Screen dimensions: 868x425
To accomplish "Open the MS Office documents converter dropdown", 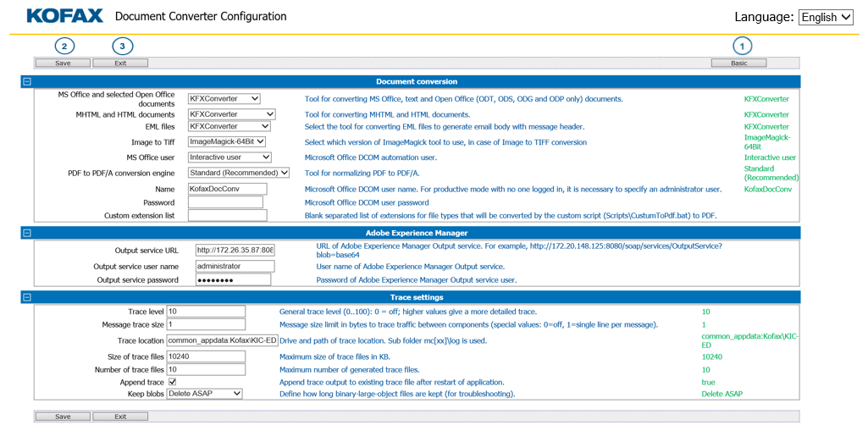I will [224, 99].
